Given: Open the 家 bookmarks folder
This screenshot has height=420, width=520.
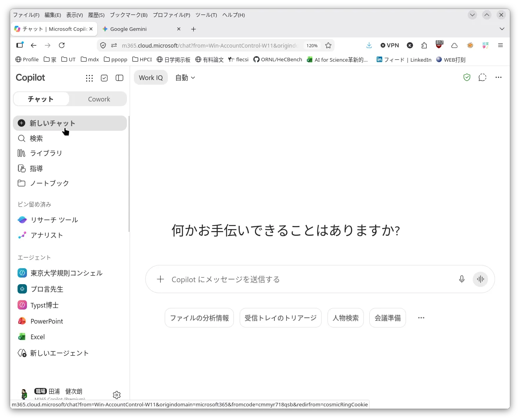Looking at the screenshot, I should [50, 59].
